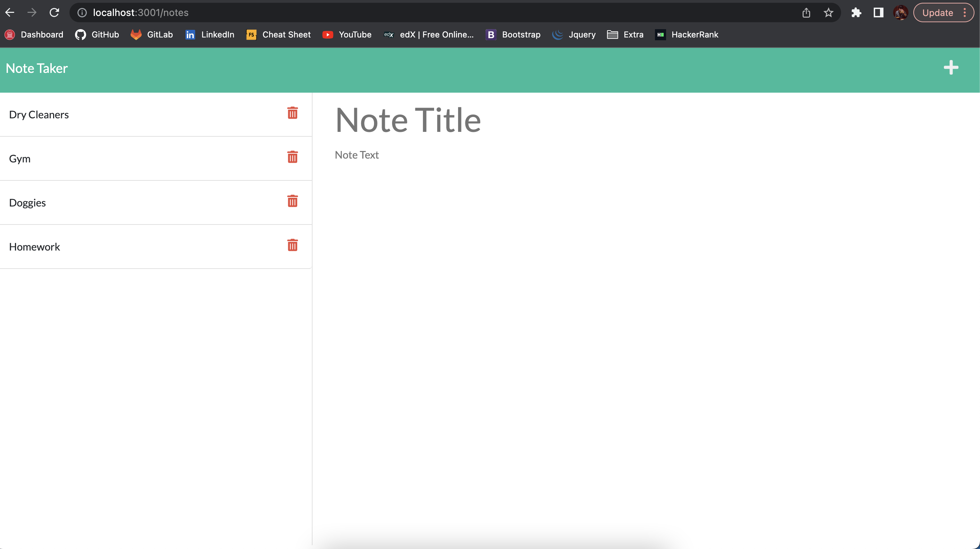This screenshot has width=980, height=549.
Task: Delete the Homework note using its trash icon
Action: [x=292, y=245]
